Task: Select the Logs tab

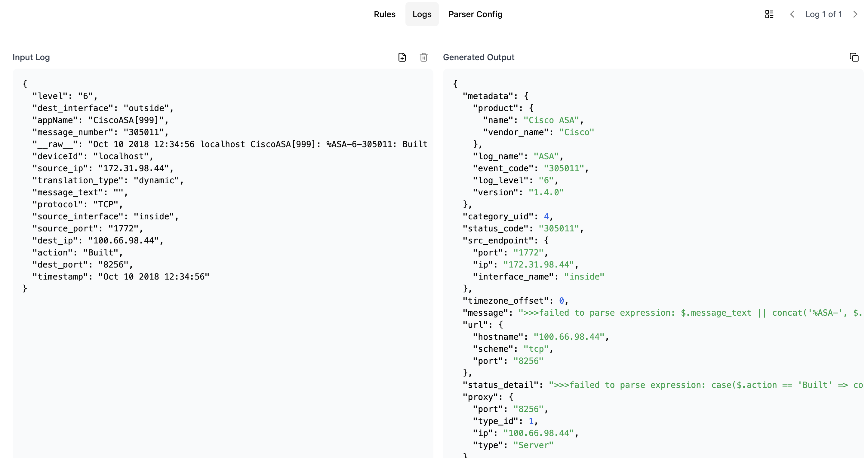Action: (422, 14)
